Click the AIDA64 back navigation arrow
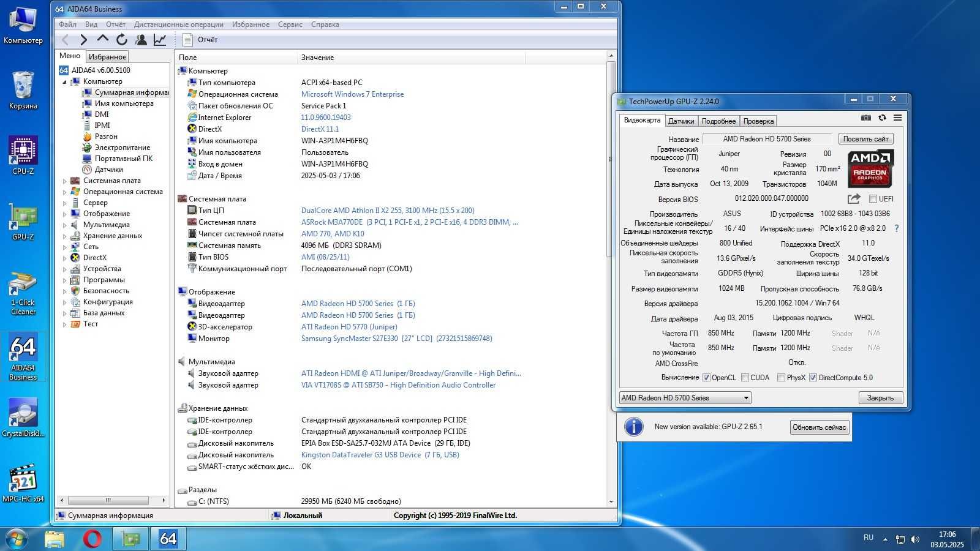This screenshot has height=551, width=980. [66, 40]
